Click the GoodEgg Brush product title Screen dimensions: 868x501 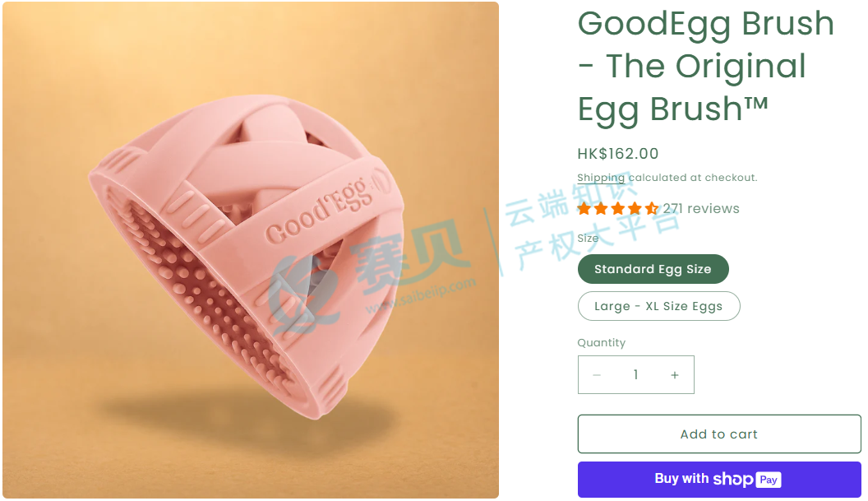(706, 66)
